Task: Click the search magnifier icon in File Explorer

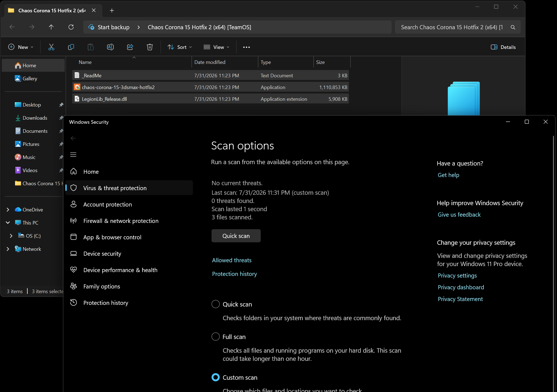Action: pos(513,27)
